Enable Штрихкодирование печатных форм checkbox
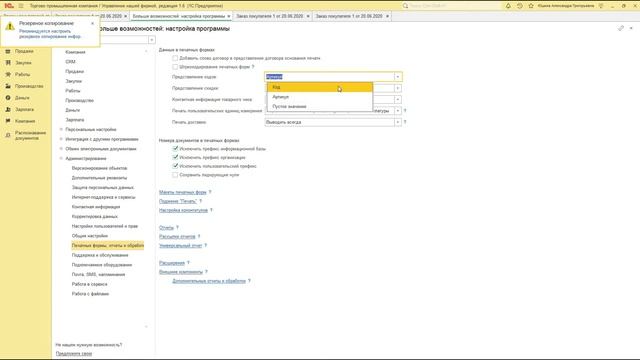Viewport: 640px width, 360px height. (175, 67)
